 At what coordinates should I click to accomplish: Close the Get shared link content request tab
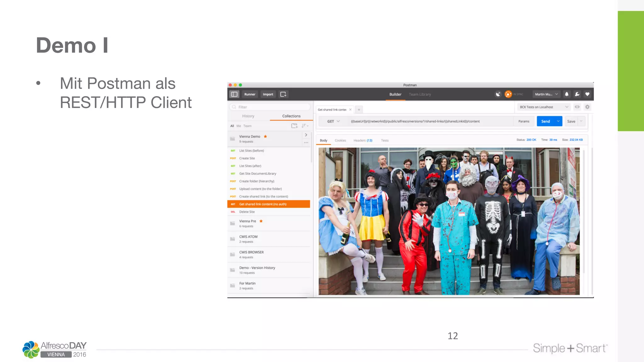pyautogui.click(x=350, y=110)
